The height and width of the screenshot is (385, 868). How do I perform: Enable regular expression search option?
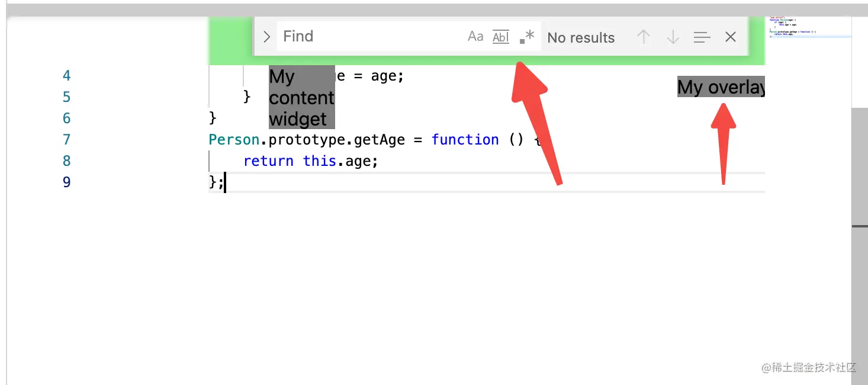click(526, 37)
